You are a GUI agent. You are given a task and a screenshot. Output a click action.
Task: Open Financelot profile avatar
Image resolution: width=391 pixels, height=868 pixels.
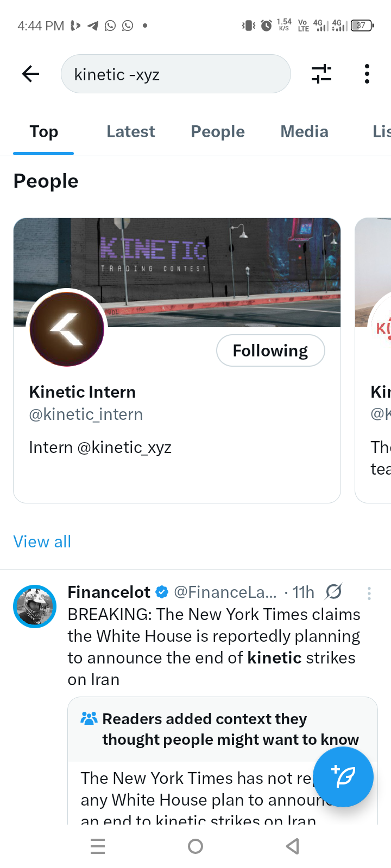coord(35,607)
